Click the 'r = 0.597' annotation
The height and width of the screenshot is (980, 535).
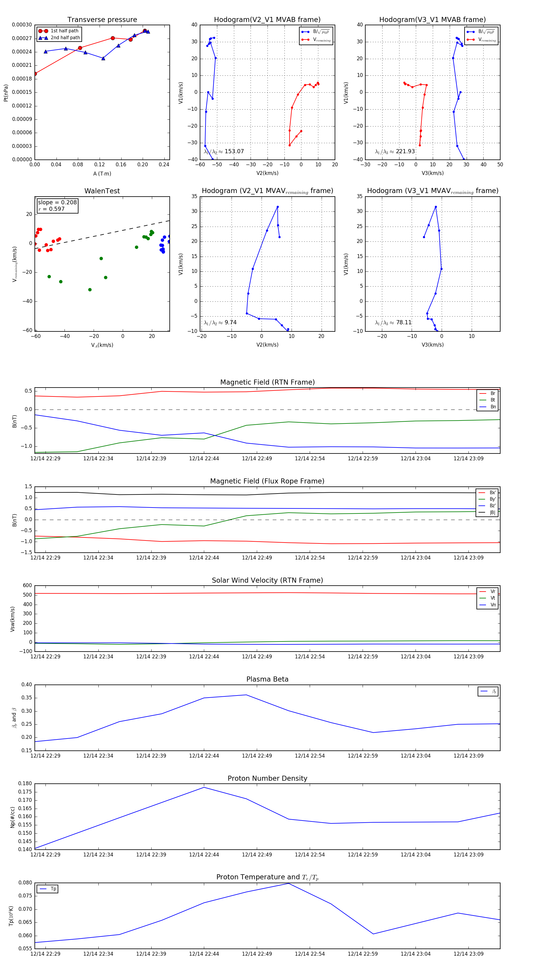(51, 209)
